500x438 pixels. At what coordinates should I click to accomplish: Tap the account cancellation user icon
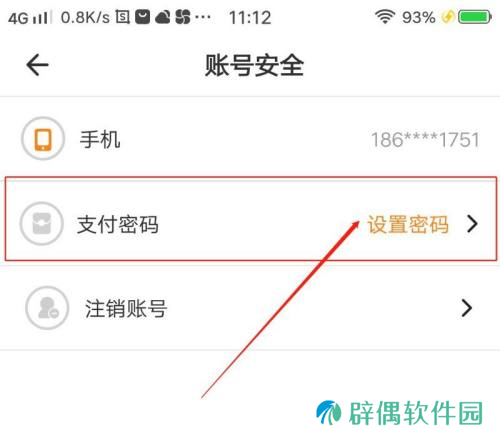pyautogui.click(x=47, y=308)
